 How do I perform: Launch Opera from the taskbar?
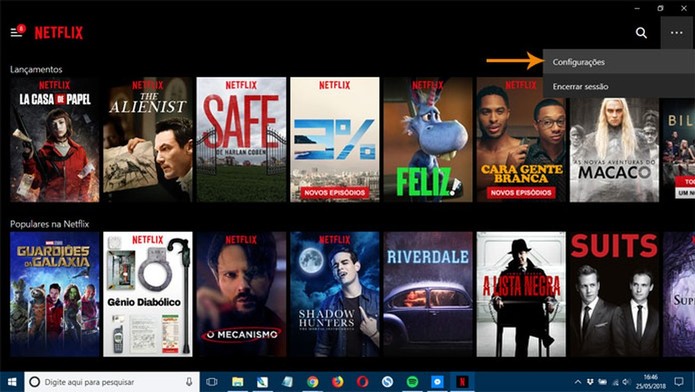pos(363,382)
